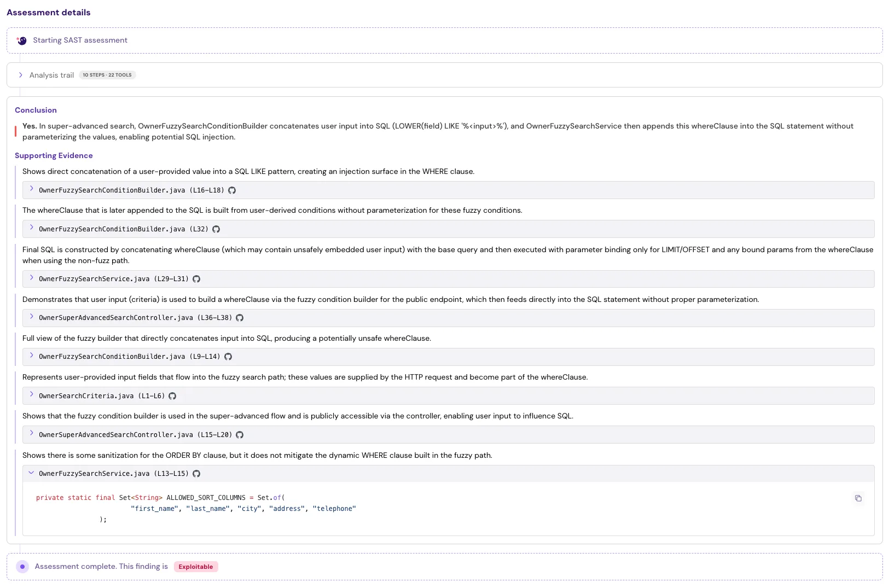The height and width of the screenshot is (588, 889).
Task: Open GitHub source for OwnerFuzzySearchService.java (L29–L31)
Action: pos(197,279)
